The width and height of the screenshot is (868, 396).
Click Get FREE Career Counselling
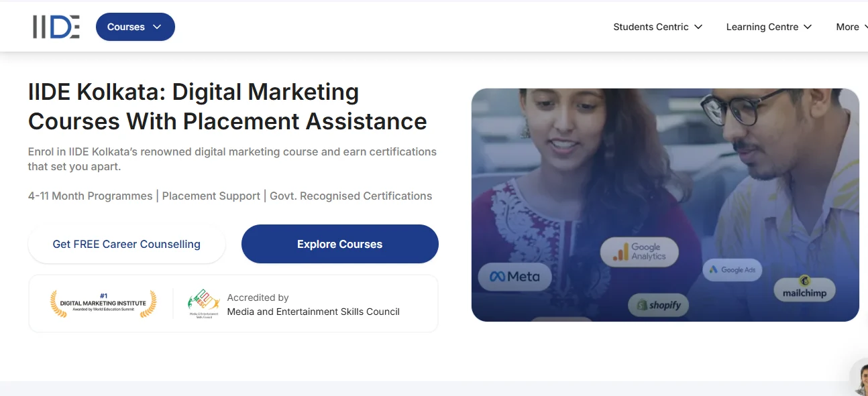(126, 244)
